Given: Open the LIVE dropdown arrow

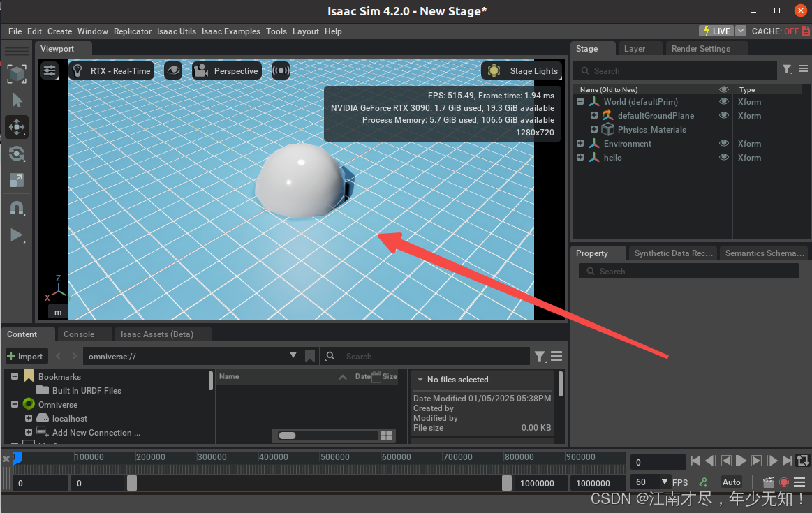Looking at the screenshot, I should (741, 31).
